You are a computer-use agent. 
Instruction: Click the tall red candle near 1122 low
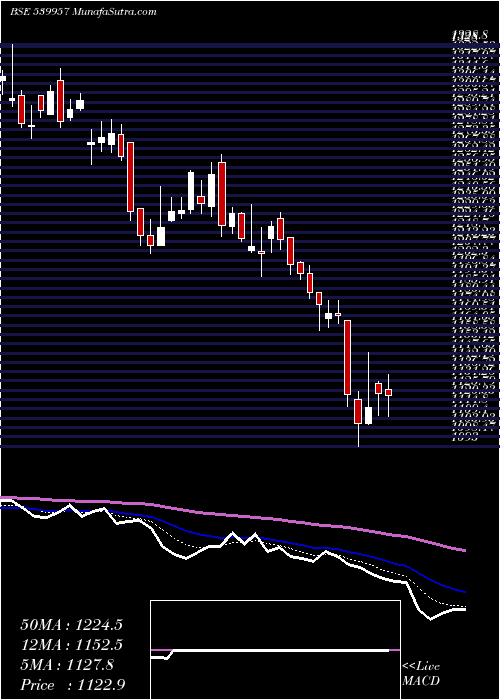tap(347, 357)
